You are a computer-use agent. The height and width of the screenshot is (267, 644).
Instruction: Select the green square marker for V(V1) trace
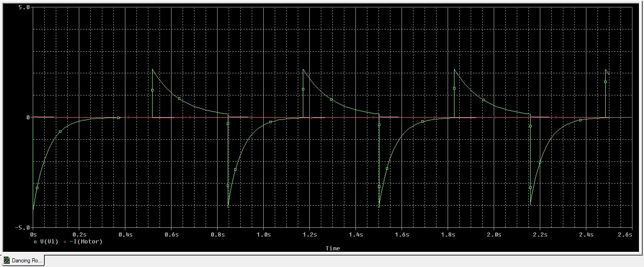click(35, 241)
